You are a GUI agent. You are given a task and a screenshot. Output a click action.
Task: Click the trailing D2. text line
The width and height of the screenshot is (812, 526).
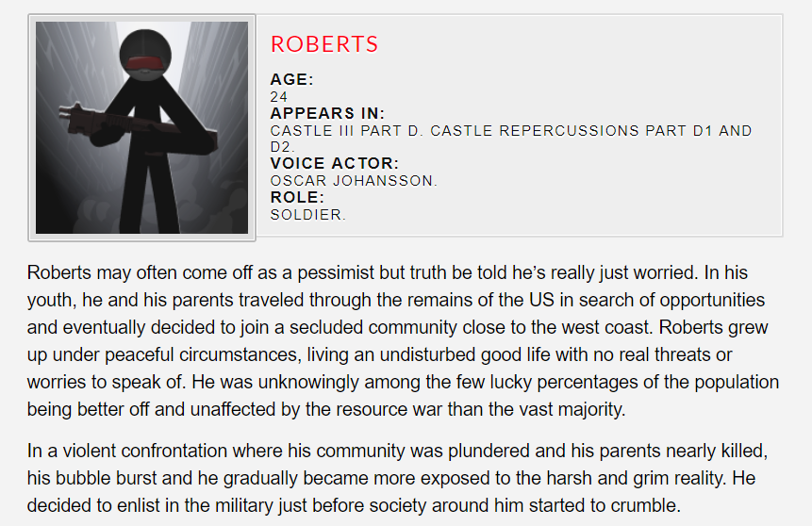tap(284, 147)
